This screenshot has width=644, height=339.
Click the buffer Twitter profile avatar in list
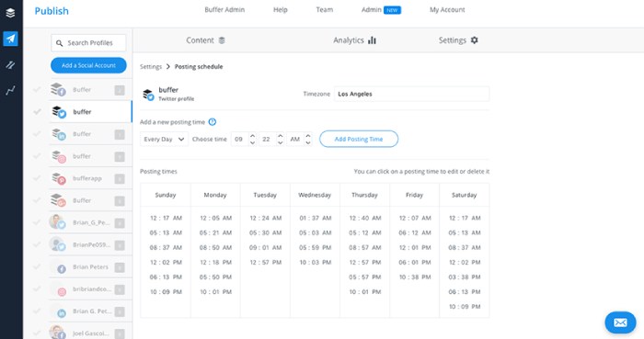pyautogui.click(x=59, y=111)
